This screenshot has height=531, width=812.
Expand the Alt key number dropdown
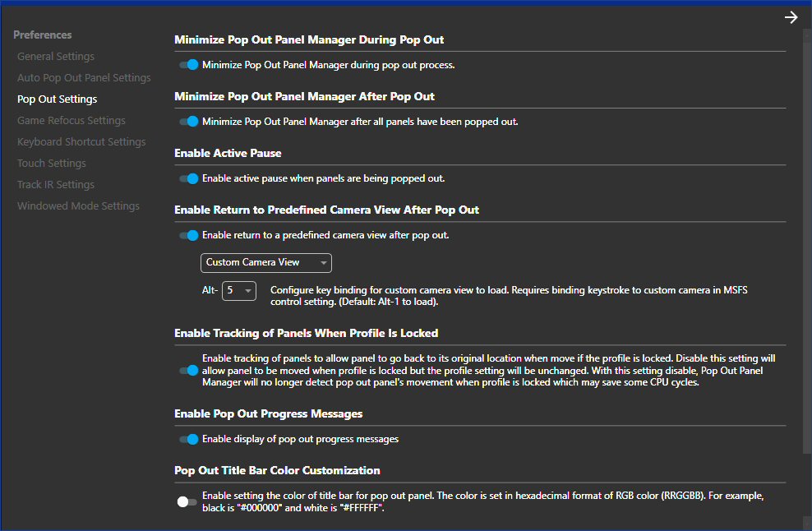pos(239,291)
